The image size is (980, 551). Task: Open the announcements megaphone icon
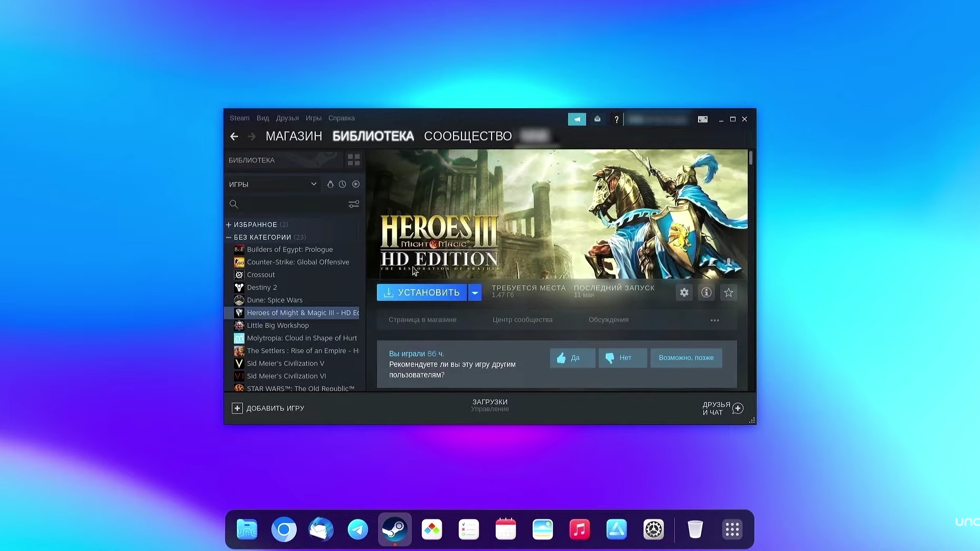click(577, 119)
